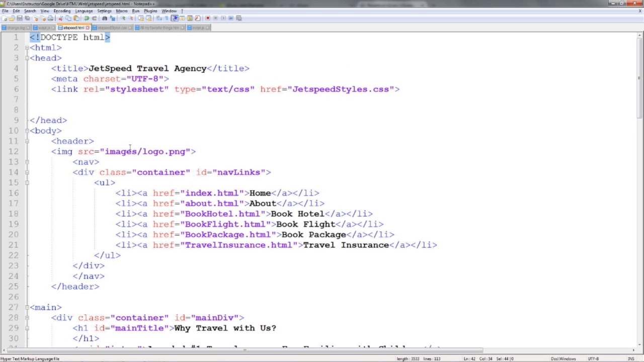Screen dimensions: 644x362
Task: Toggle word wrap in the toolbar
Action: pyautogui.click(x=159, y=18)
